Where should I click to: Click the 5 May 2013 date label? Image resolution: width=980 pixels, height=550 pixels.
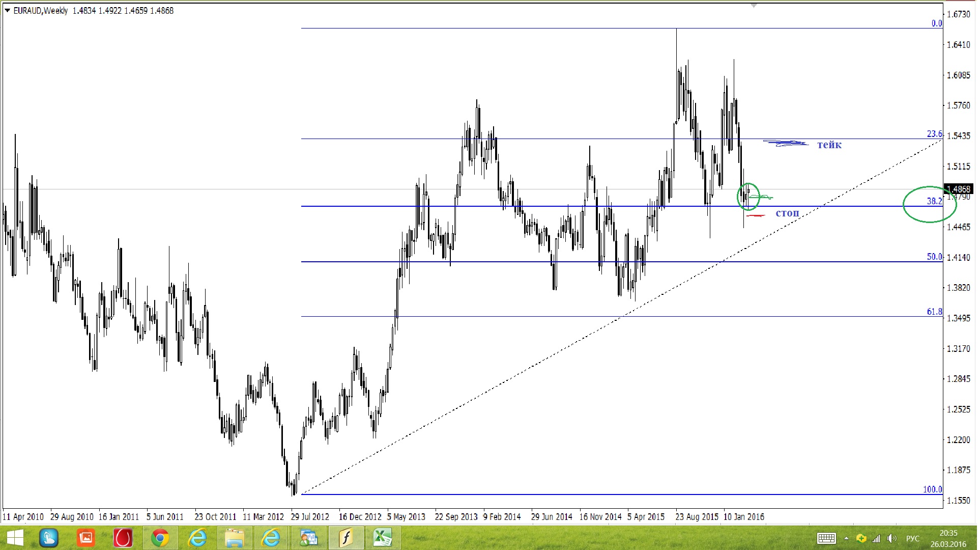pyautogui.click(x=406, y=517)
